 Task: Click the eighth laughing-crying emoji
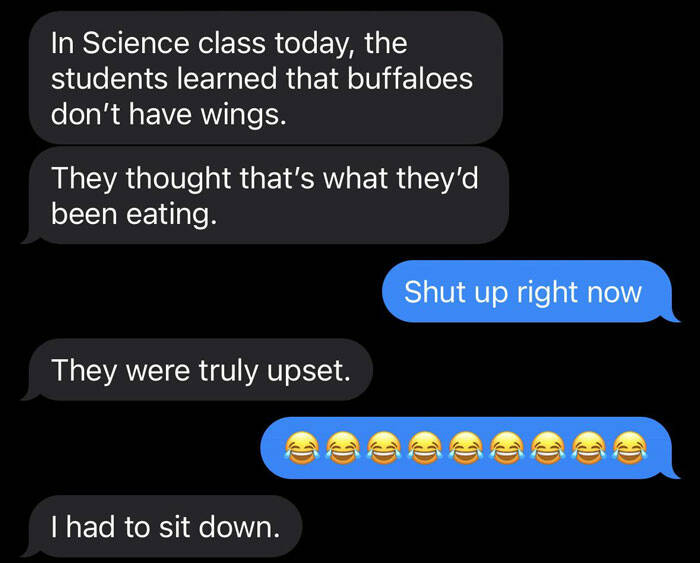coord(589,448)
